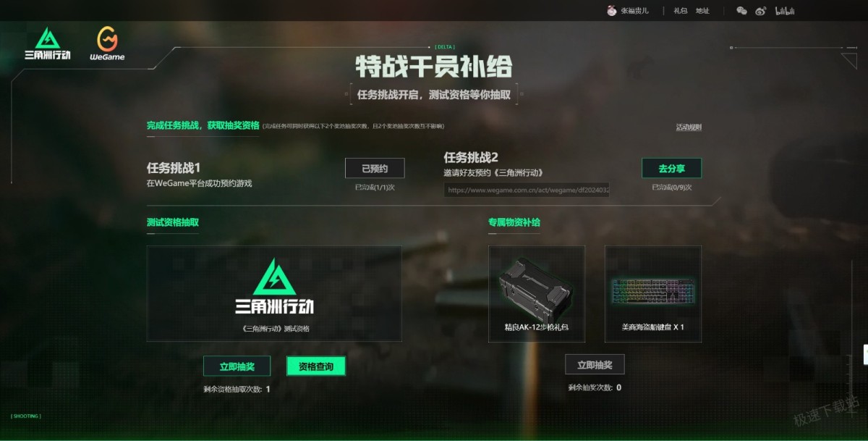Open the 张福贵儿 username in the top bar
This screenshot has height=441, width=868.
(635, 11)
